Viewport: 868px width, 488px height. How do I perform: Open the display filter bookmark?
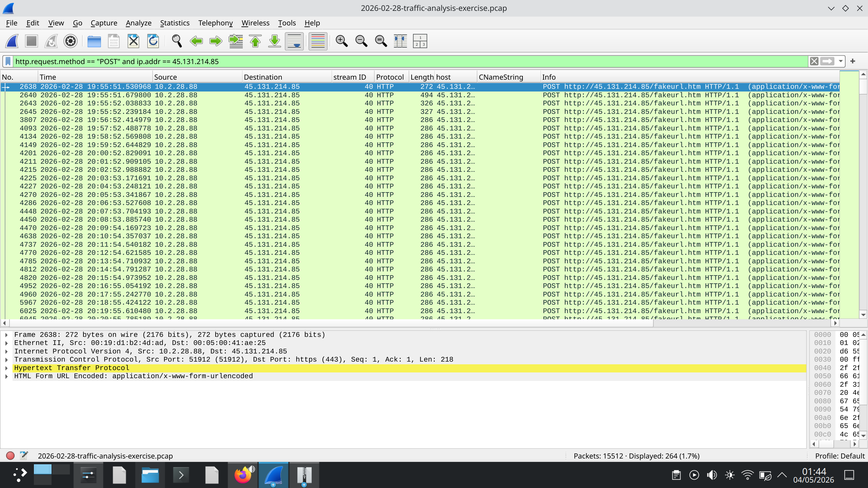(8, 61)
